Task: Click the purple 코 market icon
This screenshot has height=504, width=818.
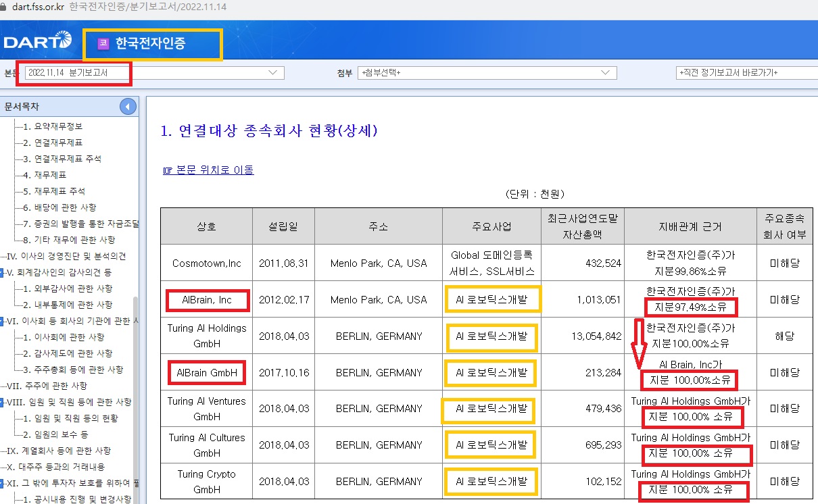Action: pyautogui.click(x=103, y=43)
